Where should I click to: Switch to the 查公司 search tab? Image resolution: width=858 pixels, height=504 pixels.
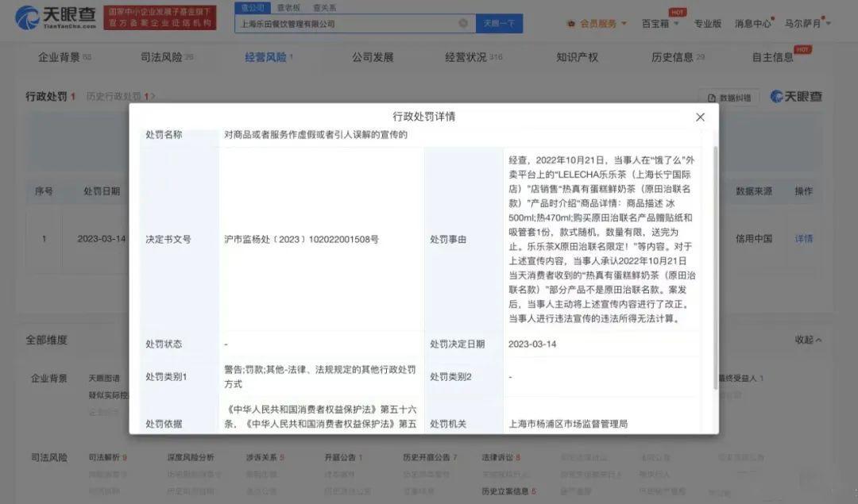point(253,8)
